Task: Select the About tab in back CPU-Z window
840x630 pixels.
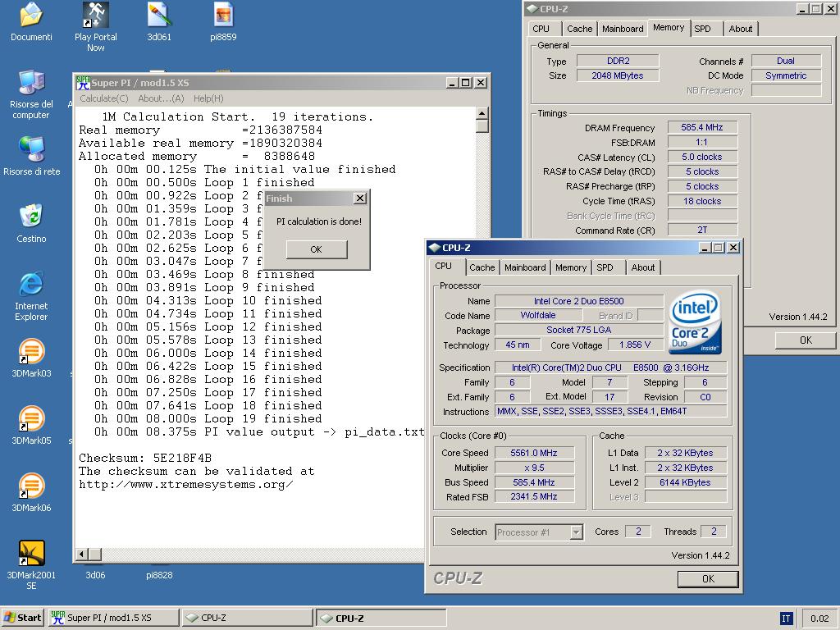Action: [741, 29]
